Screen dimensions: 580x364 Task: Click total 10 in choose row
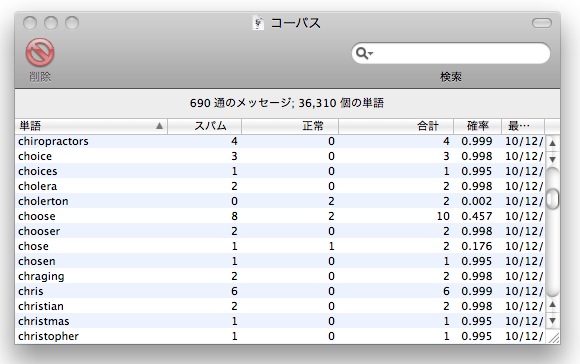443,216
